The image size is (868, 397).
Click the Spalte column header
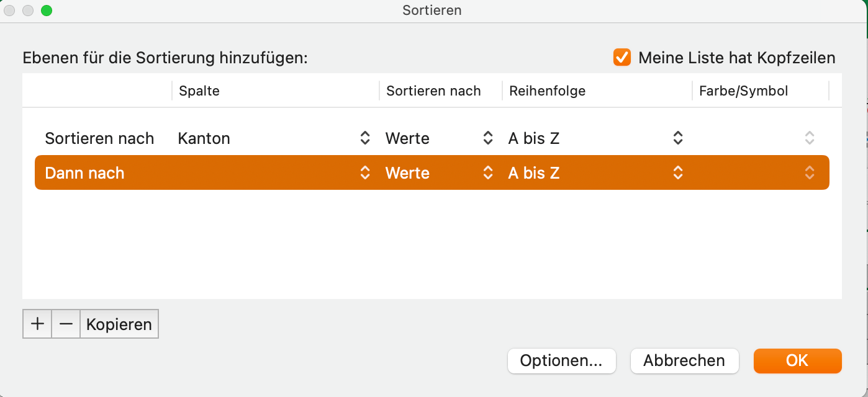click(199, 91)
